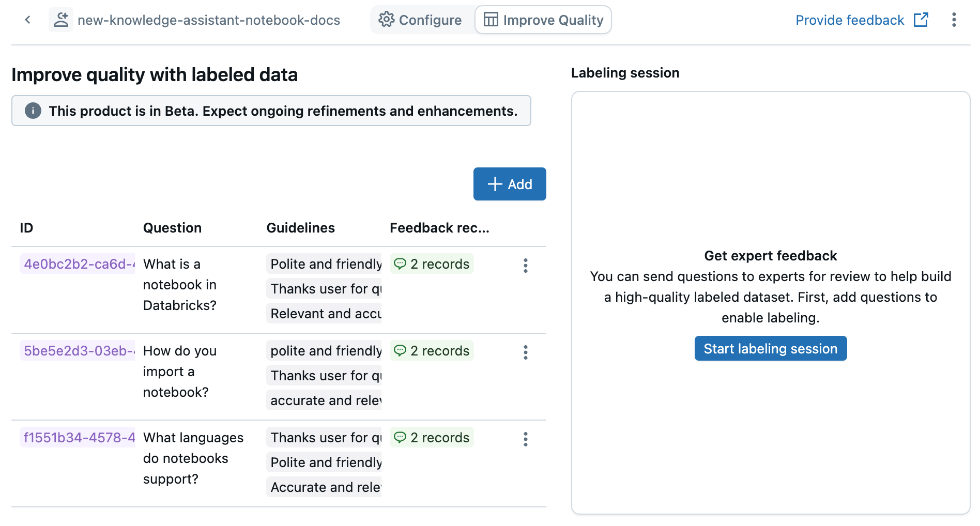The image size is (980, 526).
Task: View 2 records for import notebook question
Action: point(432,351)
